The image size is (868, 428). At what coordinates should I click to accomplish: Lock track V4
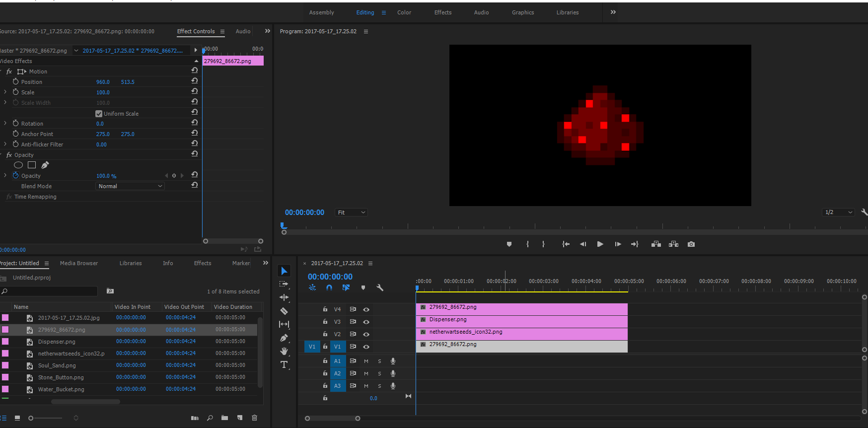tap(325, 309)
